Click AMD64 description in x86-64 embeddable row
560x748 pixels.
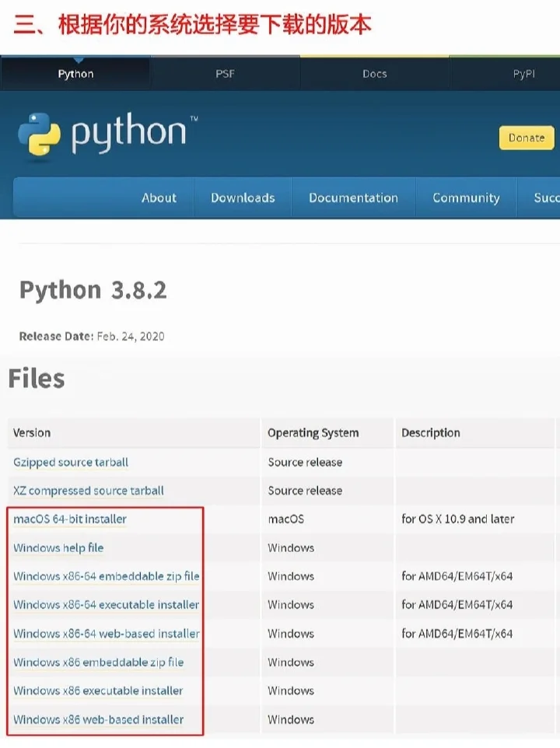tap(457, 576)
